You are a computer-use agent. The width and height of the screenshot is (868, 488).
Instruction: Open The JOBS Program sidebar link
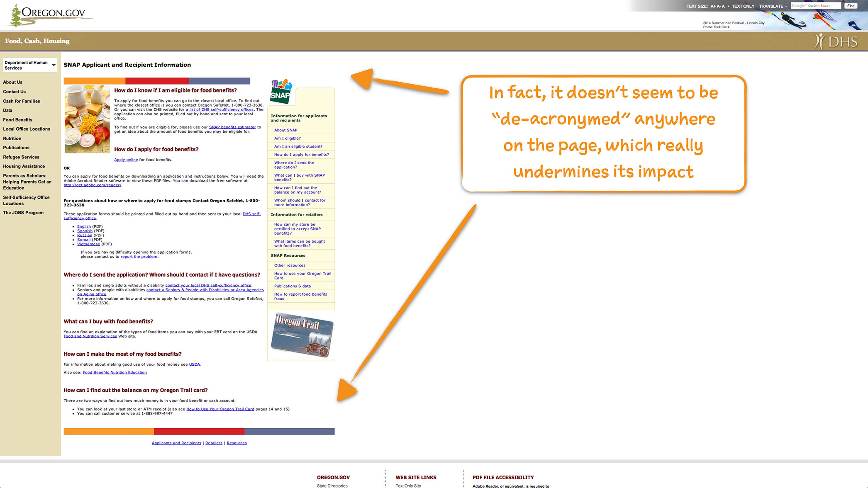(23, 213)
